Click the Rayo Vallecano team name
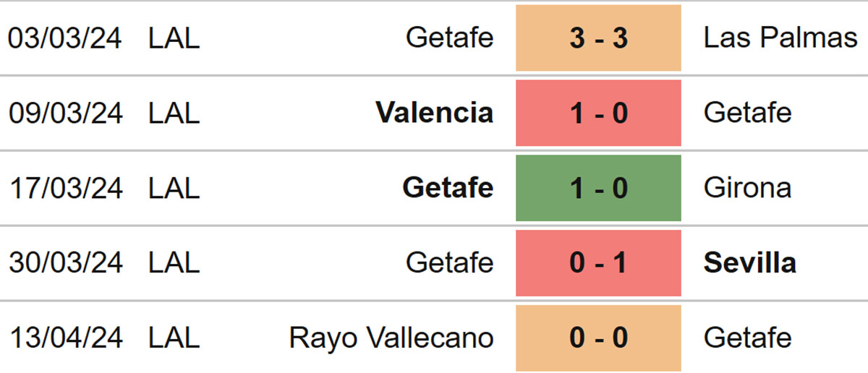868x373 pixels. (x=391, y=338)
